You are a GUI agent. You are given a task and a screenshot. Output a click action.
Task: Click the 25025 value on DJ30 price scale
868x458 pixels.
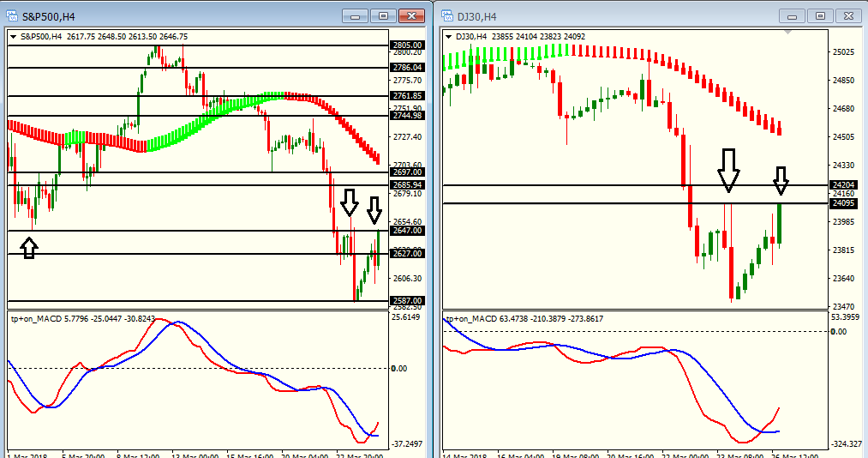click(844, 52)
